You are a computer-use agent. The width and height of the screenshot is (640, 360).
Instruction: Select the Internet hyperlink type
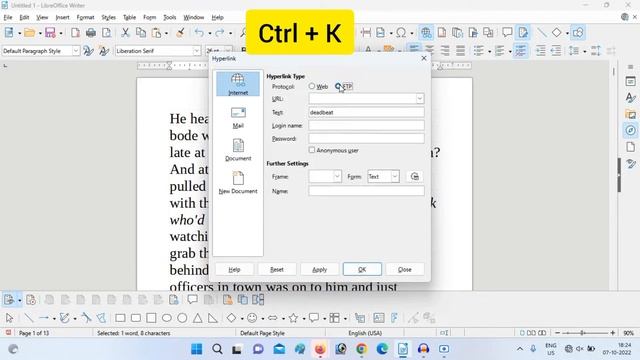238,84
